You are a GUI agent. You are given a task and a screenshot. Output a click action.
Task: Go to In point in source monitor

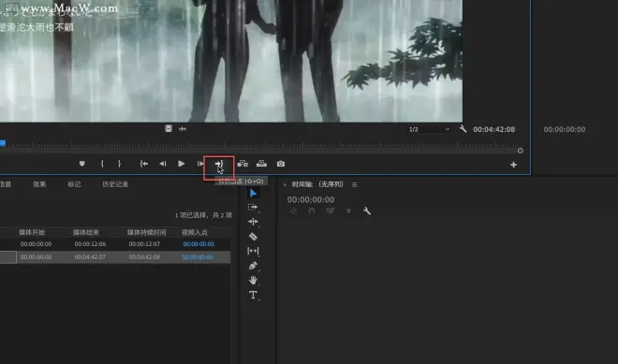pos(144,164)
